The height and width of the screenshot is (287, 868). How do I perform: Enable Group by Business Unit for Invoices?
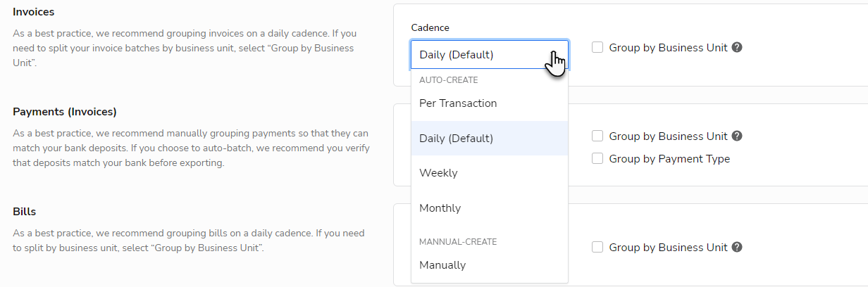(x=597, y=48)
